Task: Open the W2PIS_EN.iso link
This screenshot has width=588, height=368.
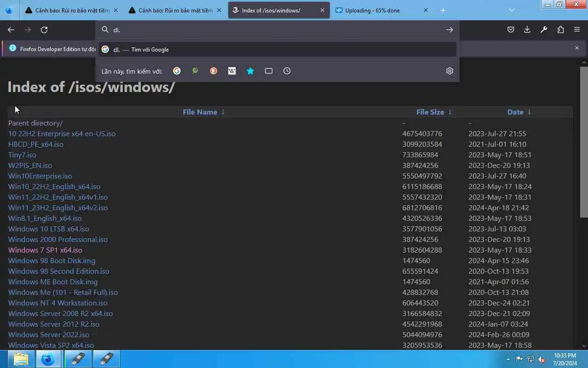Action: pyautogui.click(x=30, y=166)
